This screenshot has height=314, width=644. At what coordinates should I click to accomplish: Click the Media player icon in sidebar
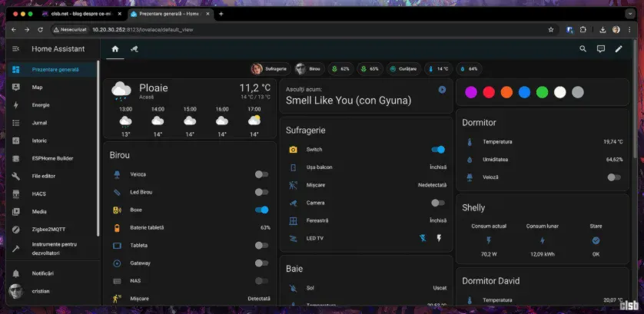[x=16, y=212]
